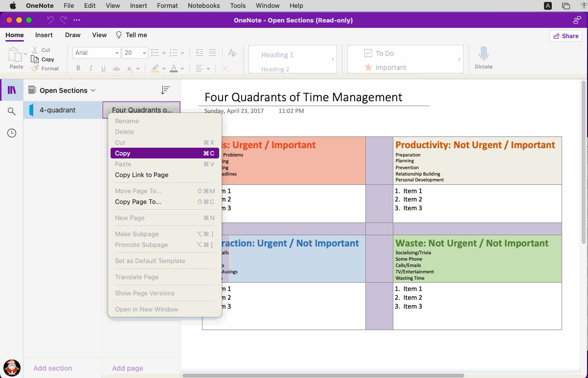
Task: Open recent notes clock icon
Action: (x=12, y=133)
